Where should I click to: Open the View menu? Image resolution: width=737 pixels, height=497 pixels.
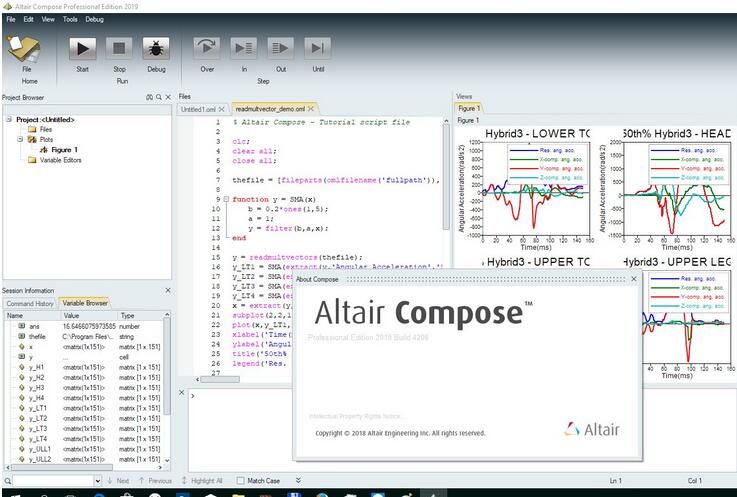[x=48, y=19]
